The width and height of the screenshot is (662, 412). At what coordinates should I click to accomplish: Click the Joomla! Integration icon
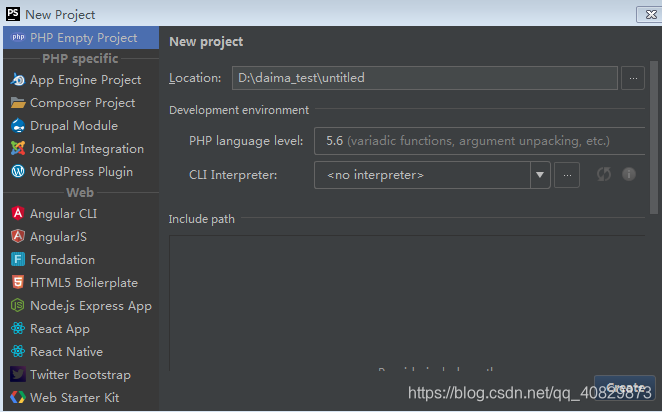point(18,149)
